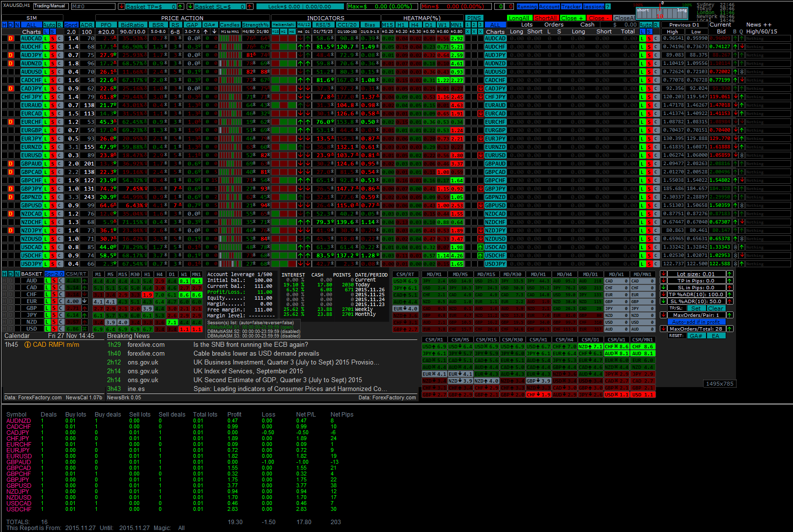Open the Running tab

point(527,7)
